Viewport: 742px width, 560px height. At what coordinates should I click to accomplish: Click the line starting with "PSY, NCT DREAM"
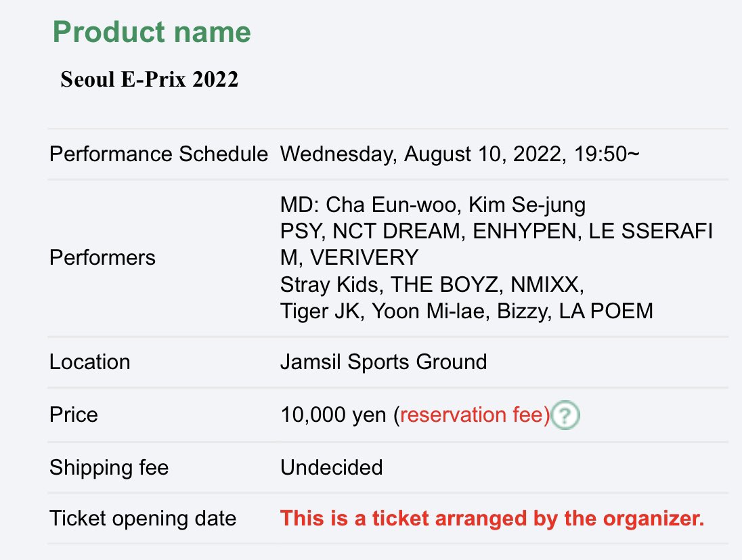coord(496,231)
